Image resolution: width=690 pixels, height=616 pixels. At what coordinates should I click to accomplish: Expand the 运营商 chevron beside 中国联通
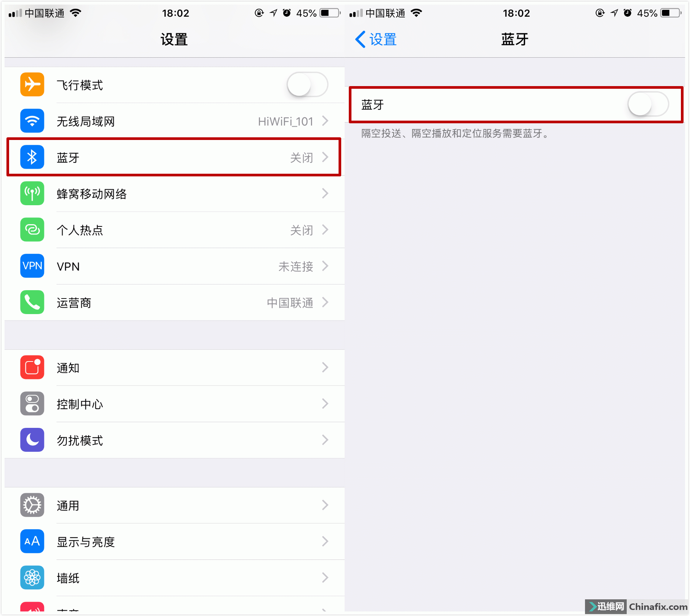pos(325,302)
